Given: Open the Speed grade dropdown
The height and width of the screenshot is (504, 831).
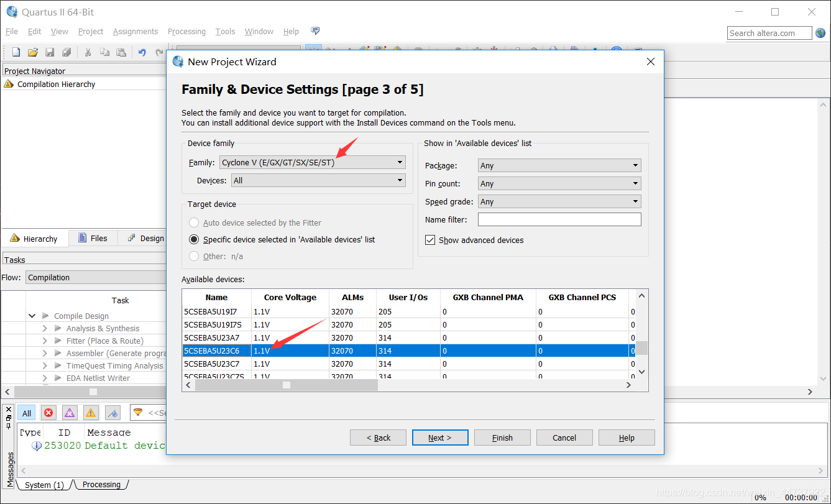Looking at the screenshot, I should pyautogui.click(x=560, y=201).
